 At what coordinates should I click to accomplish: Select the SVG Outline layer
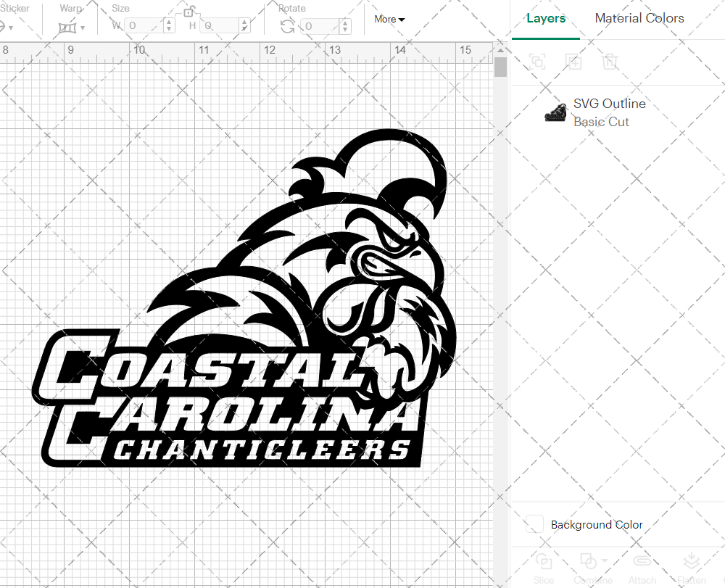click(610, 103)
